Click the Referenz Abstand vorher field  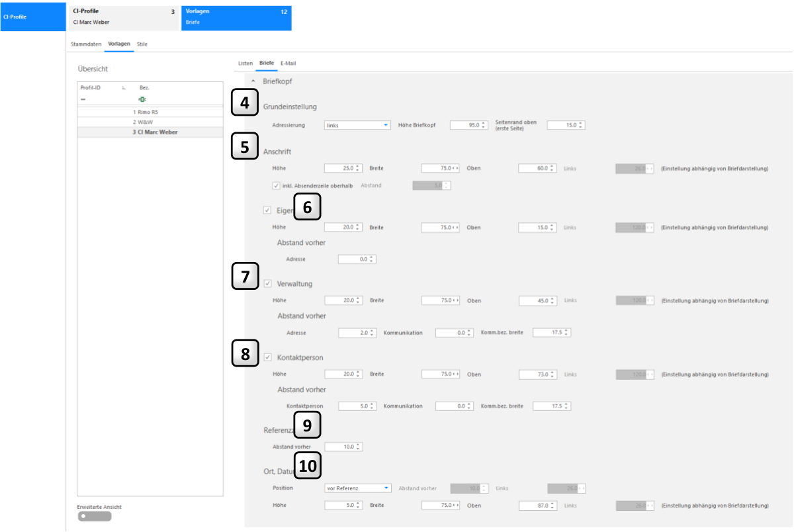pyautogui.click(x=343, y=447)
